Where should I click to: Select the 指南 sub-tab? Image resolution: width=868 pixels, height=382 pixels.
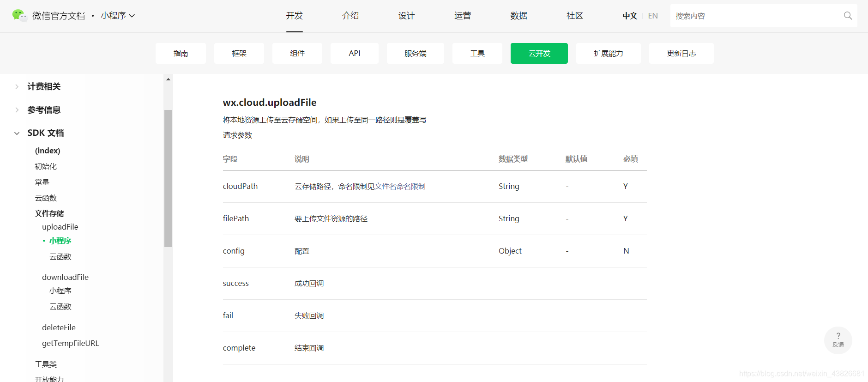pyautogui.click(x=181, y=53)
